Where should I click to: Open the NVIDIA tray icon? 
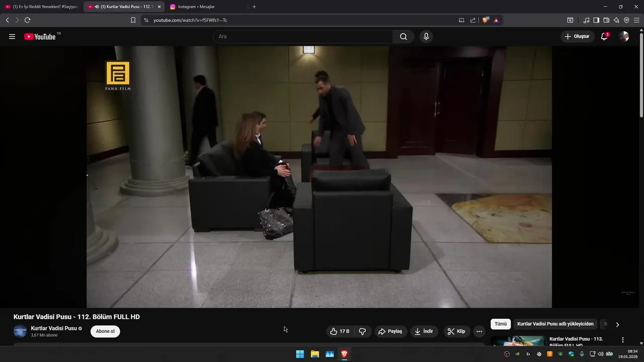click(x=517, y=354)
